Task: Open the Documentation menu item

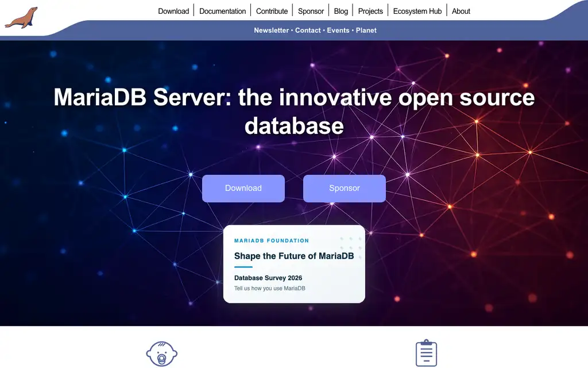Action: coord(222,11)
